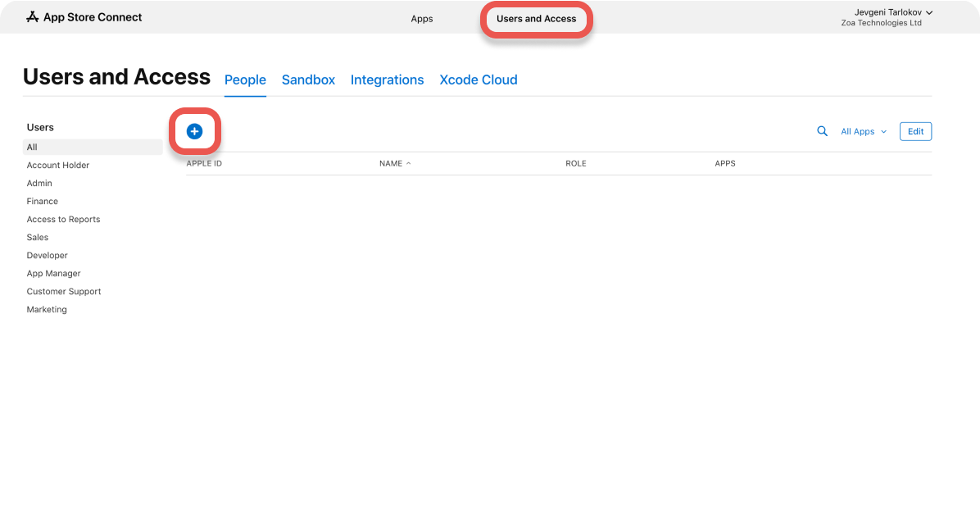Click the App Store Connect logo
This screenshot has height=505, width=980.
(84, 17)
